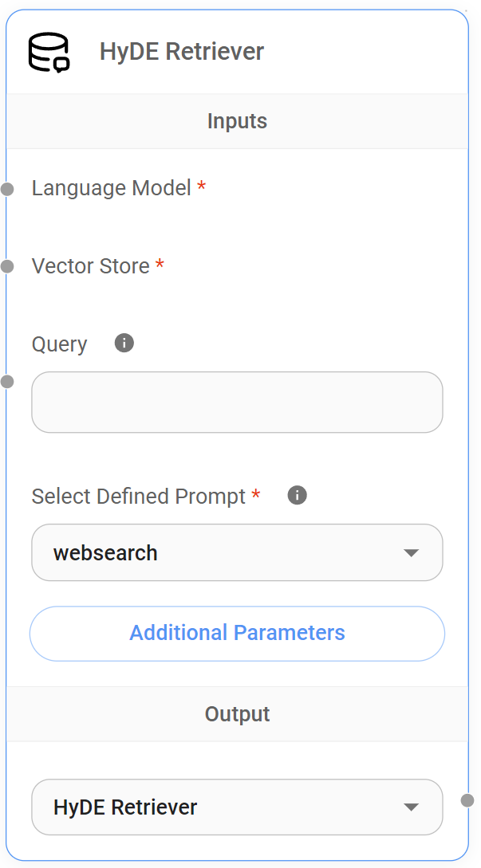Image resolution: width=481 pixels, height=868 pixels.
Task: Click the Query input connector dot
Action: [x=7, y=382]
